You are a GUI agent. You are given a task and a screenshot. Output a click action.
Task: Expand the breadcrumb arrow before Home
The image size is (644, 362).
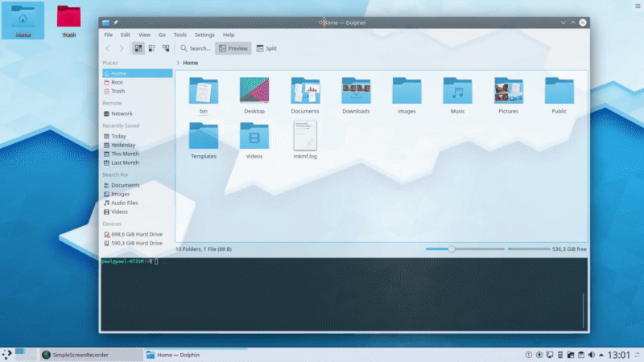[x=178, y=63]
